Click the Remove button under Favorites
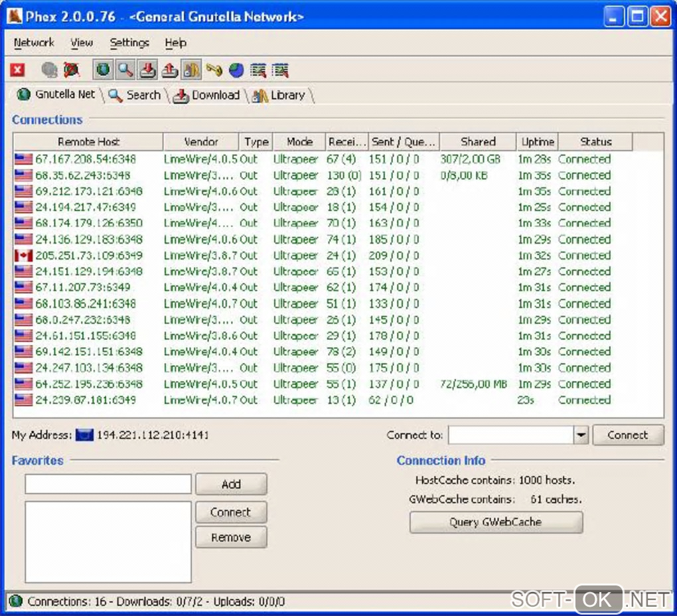This screenshot has width=677, height=616. 231,538
